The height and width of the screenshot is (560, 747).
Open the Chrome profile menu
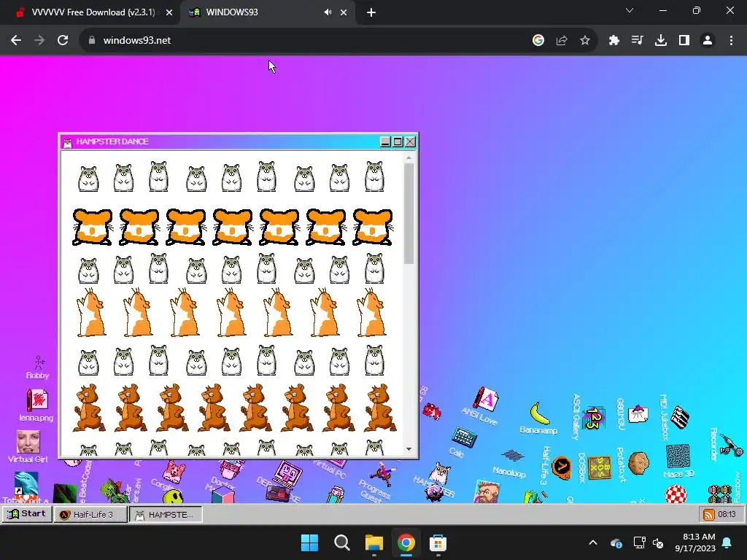708,41
